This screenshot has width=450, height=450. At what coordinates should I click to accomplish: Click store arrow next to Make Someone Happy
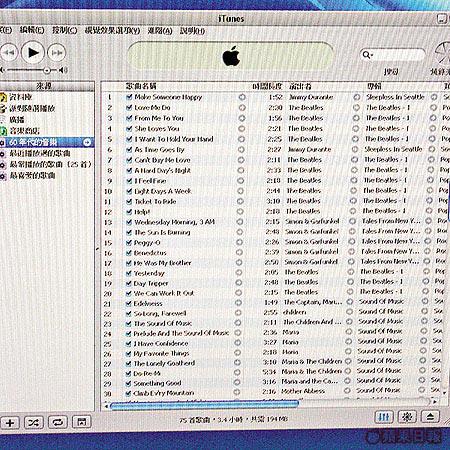pyautogui.click(x=242, y=97)
